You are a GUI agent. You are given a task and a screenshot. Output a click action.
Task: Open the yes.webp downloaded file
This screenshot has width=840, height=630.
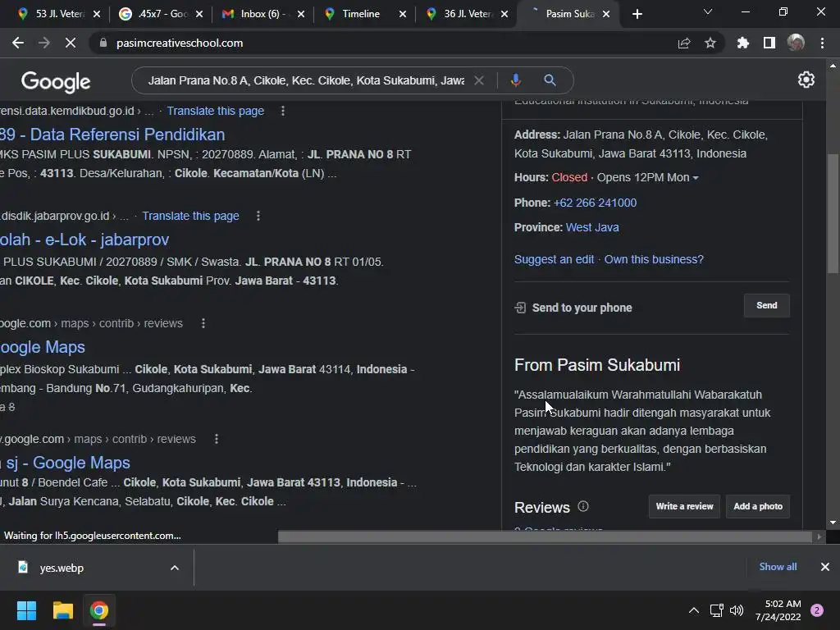click(62, 568)
